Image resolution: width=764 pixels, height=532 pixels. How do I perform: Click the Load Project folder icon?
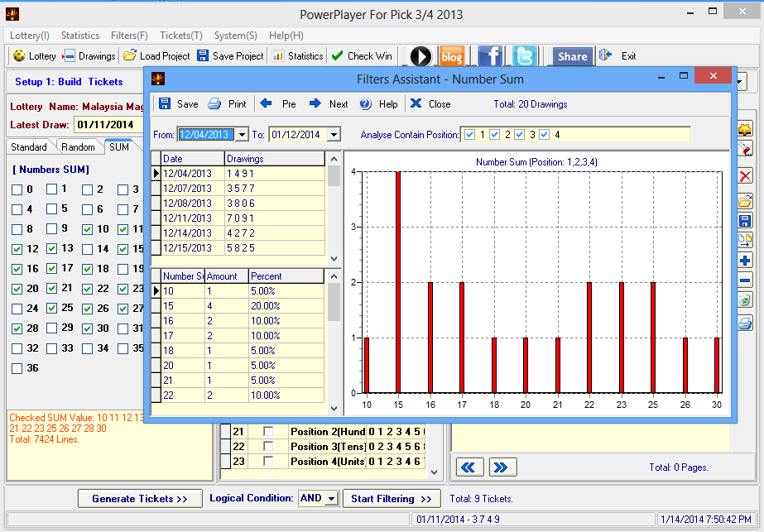pyautogui.click(x=130, y=55)
